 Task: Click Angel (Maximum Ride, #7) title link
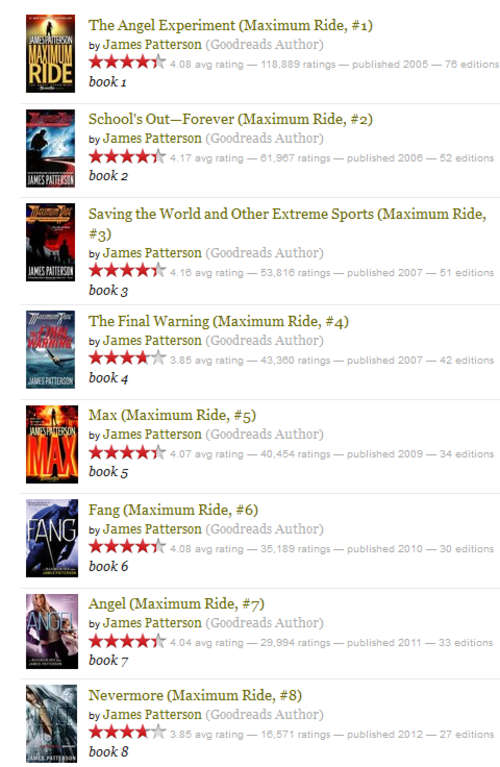click(176, 604)
